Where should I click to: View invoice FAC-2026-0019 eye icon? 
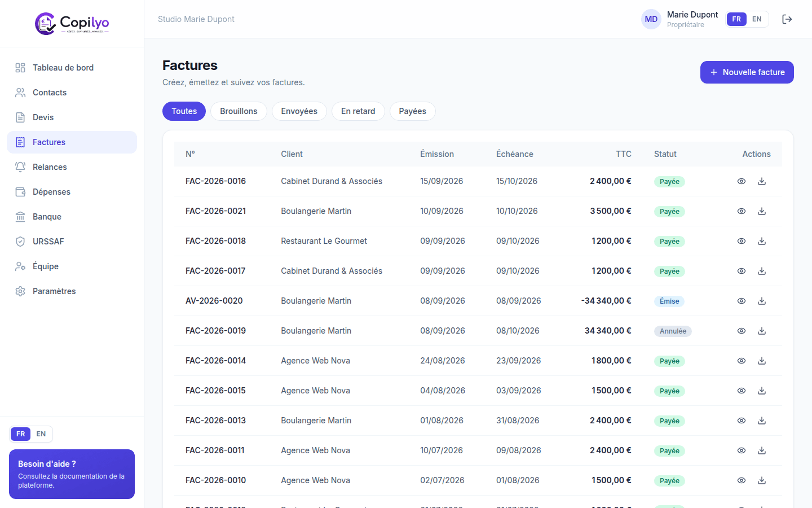[x=742, y=331]
